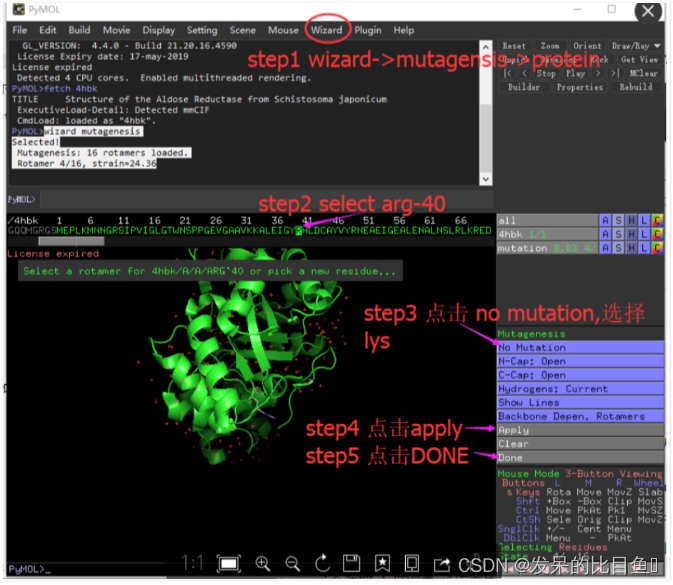Open the Show Lines representation menu
The image size is (673, 585).
click(580, 402)
